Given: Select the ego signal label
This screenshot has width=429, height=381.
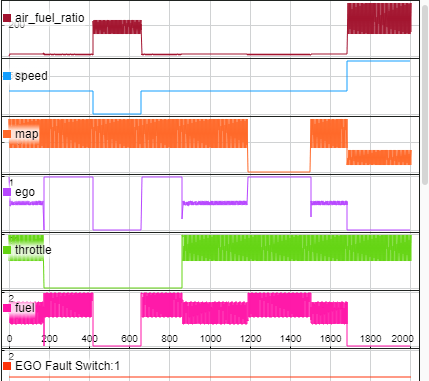Looking at the screenshot, I should tap(25, 192).
